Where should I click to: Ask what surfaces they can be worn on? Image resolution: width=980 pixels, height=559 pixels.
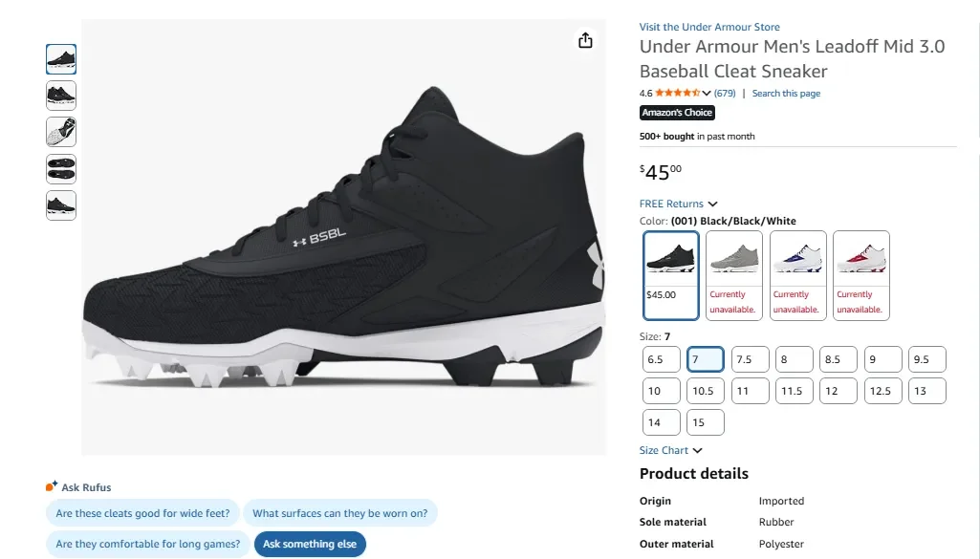pyautogui.click(x=341, y=513)
